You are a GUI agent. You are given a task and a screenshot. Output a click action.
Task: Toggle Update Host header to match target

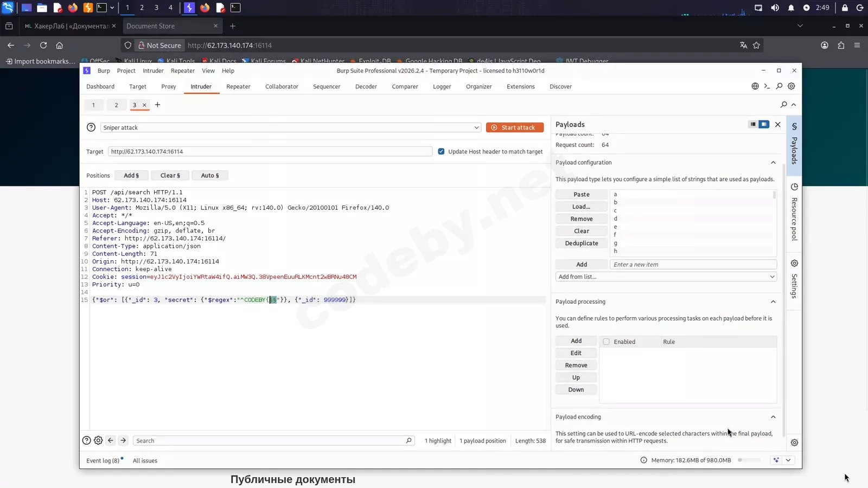[x=441, y=152]
